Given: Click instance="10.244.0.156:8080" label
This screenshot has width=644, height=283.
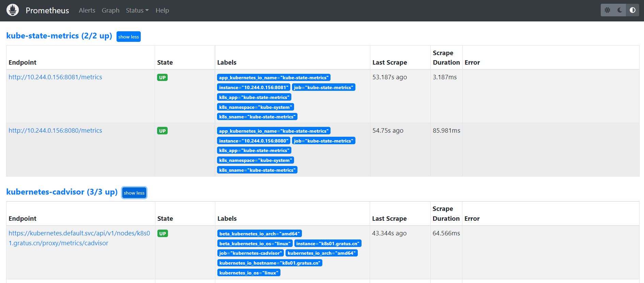Looking at the screenshot, I should coord(254,141).
